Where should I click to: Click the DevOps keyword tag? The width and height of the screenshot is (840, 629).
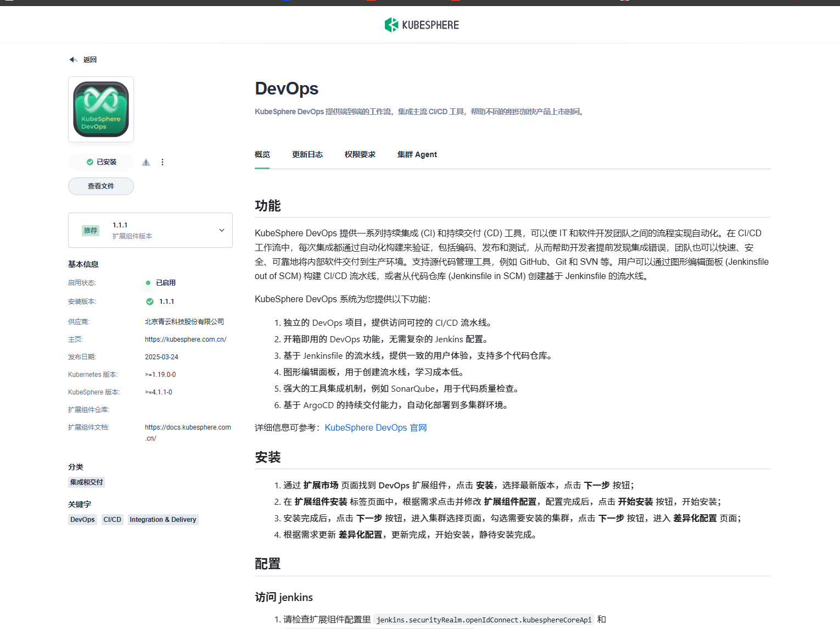82,520
